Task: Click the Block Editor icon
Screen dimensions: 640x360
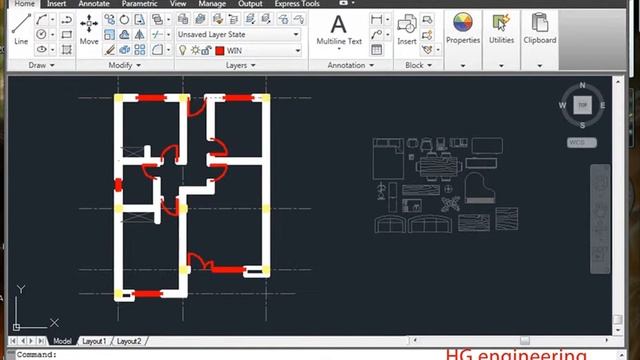Action: [x=427, y=35]
